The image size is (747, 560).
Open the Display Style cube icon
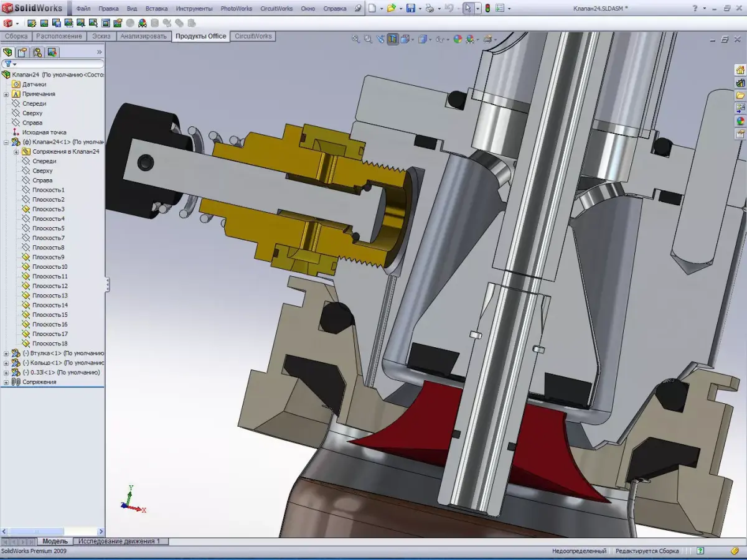[423, 39]
